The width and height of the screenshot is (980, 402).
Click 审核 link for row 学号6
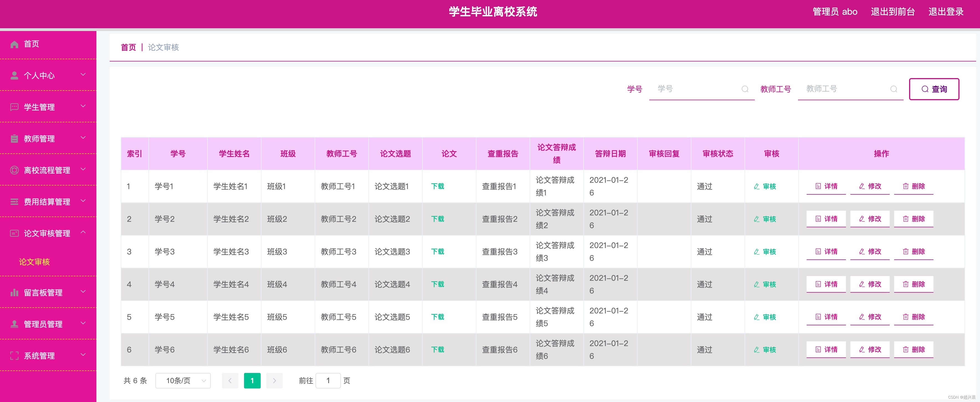[x=765, y=350]
